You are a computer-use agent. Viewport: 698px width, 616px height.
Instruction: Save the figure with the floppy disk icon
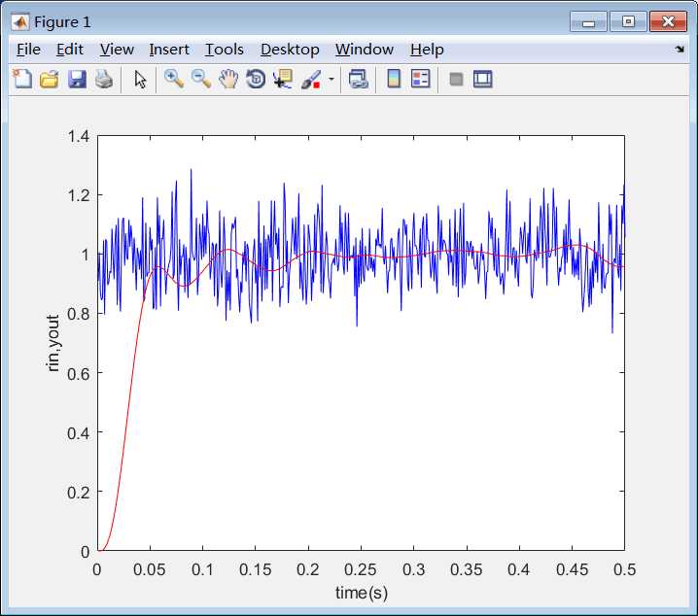click(77, 79)
